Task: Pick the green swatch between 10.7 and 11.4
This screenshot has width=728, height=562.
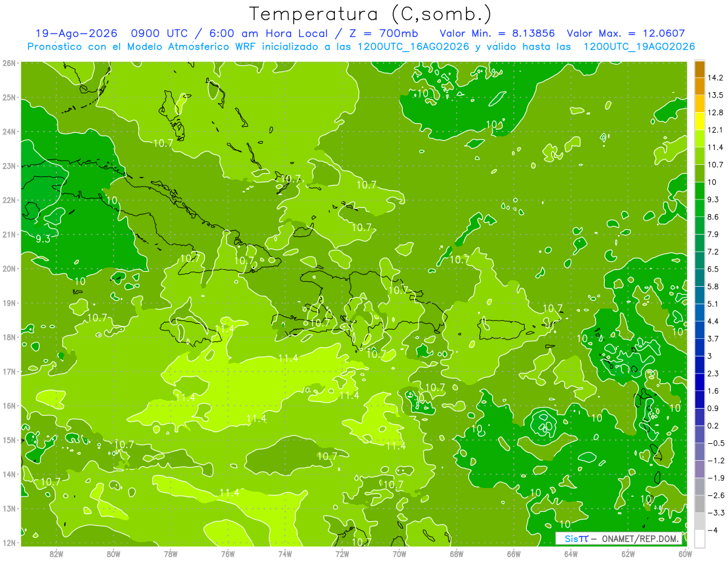Action: click(699, 156)
